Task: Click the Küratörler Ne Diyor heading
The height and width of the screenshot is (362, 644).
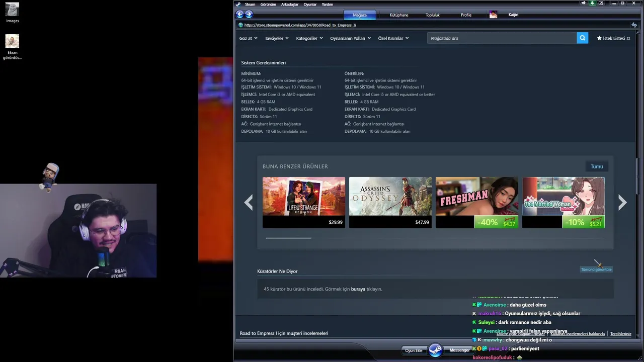Action: [277, 271]
